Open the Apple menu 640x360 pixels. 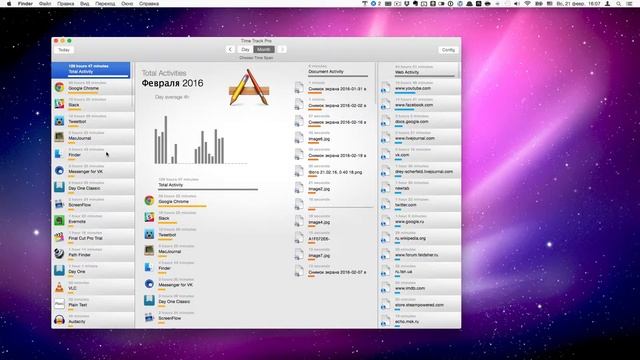pyautogui.click(x=9, y=4)
